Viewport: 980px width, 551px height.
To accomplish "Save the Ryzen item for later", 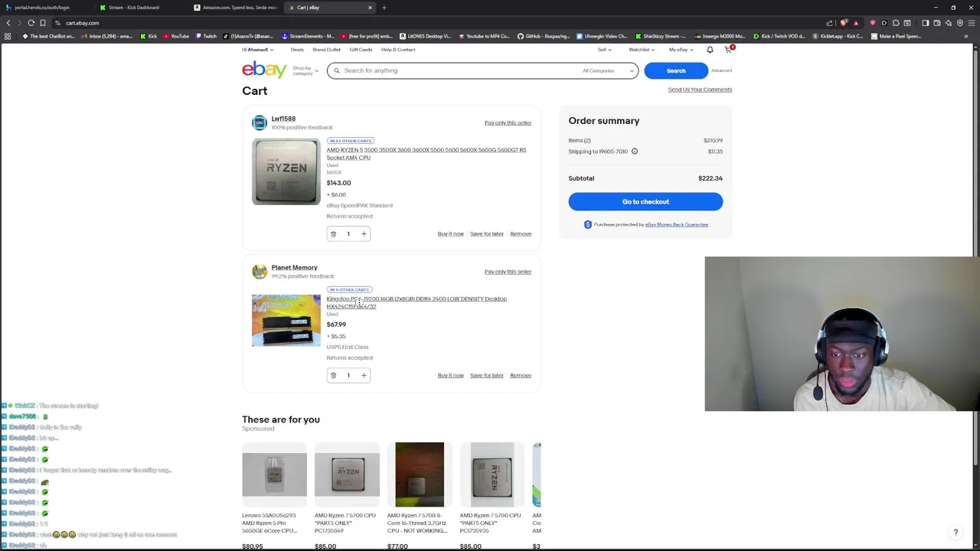I will 487,233.
